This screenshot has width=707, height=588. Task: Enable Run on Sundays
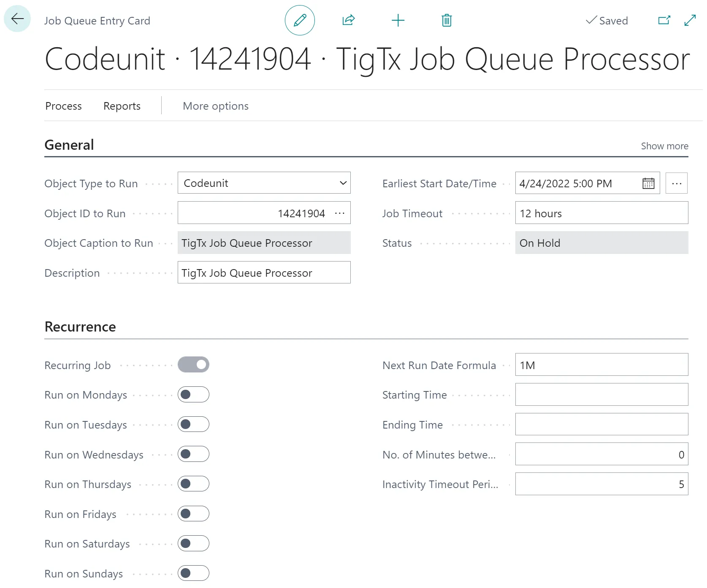click(193, 573)
